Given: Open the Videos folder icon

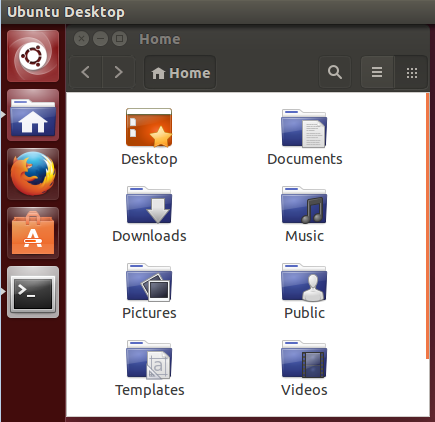Looking at the screenshot, I should point(304,359).
